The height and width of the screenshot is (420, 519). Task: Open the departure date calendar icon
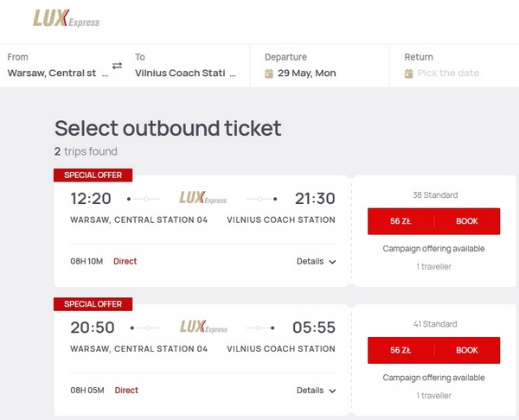pyautogui.click(x=269, y=73)
